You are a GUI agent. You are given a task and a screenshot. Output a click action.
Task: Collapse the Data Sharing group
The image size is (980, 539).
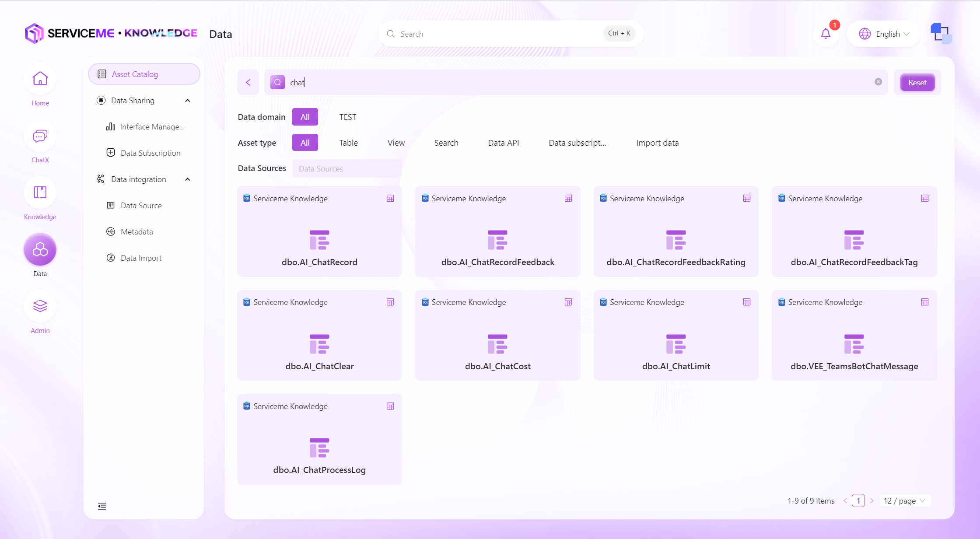tap(188, 101)
